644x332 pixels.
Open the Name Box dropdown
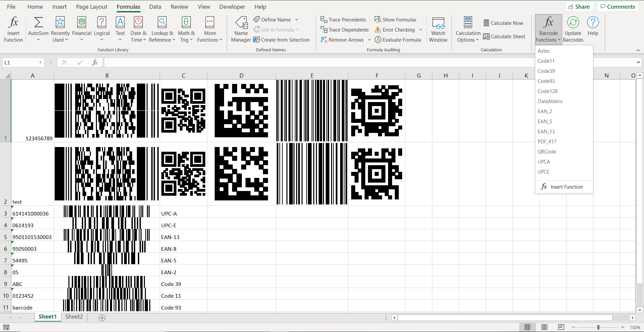pyautogui.click(x=40, y=62)
